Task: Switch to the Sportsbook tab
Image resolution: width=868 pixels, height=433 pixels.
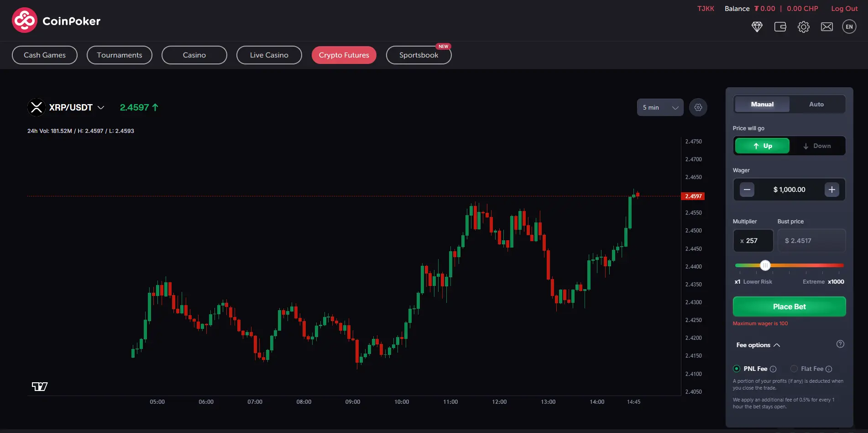Action: [418, 55]
